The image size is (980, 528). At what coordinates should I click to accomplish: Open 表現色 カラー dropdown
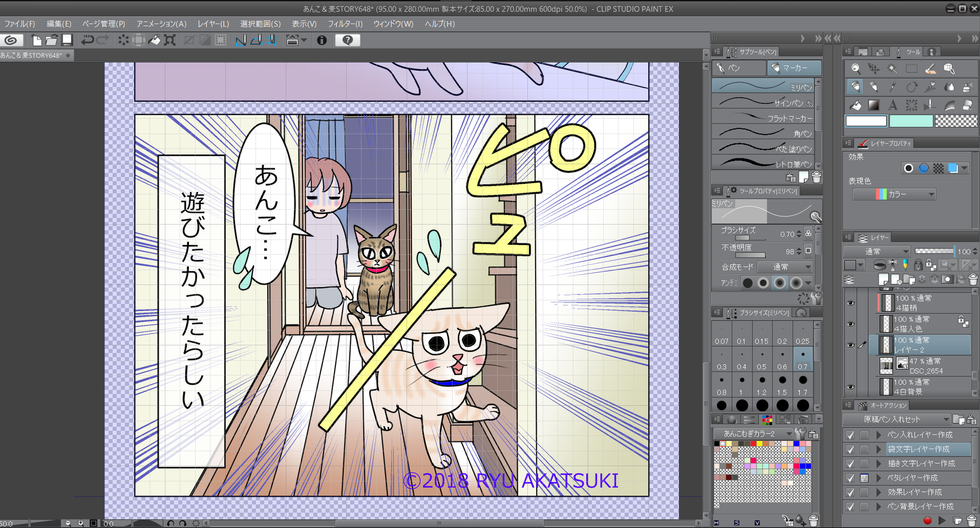click(x=894, y=194)
